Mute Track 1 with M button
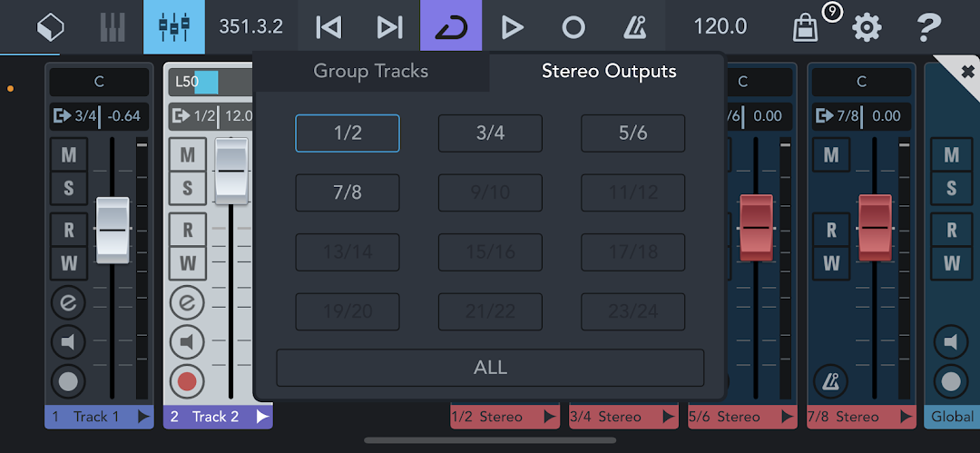The height and width of the screenshot is (453, 980). [69, 154]
